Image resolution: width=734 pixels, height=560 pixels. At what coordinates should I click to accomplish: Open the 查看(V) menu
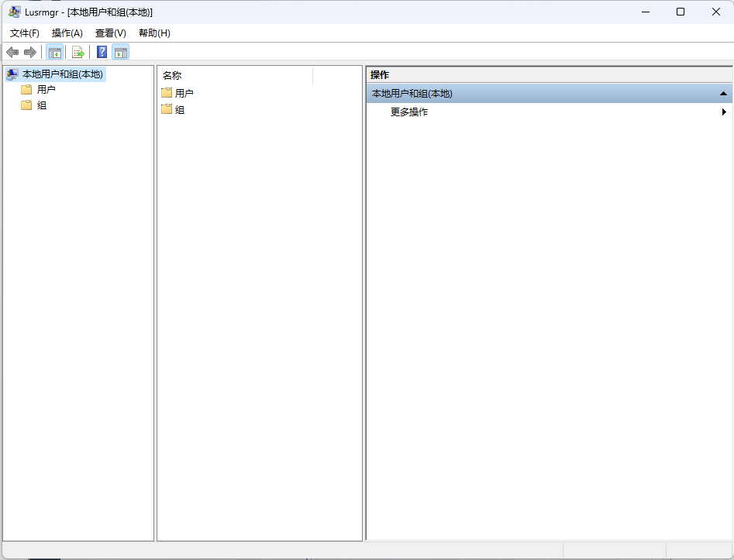[x=111, y=33]
